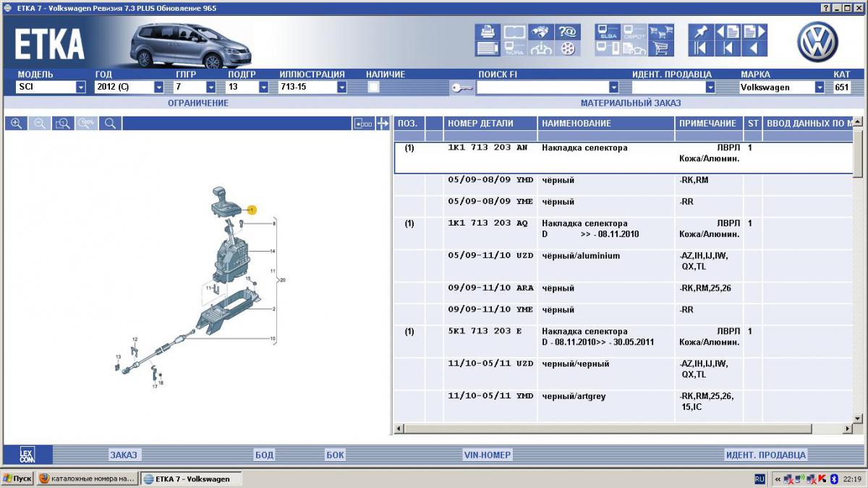The width and height of the screenshot is (868, 488).
Task: Select part number 1K1 713 203 AQ
Action: click(x=488, y=223)
